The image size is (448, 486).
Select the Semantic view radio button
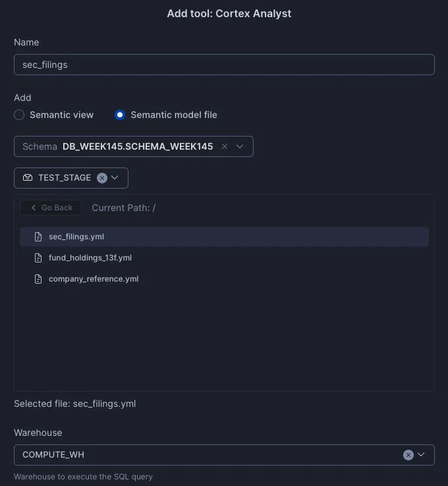coord(19,115)
